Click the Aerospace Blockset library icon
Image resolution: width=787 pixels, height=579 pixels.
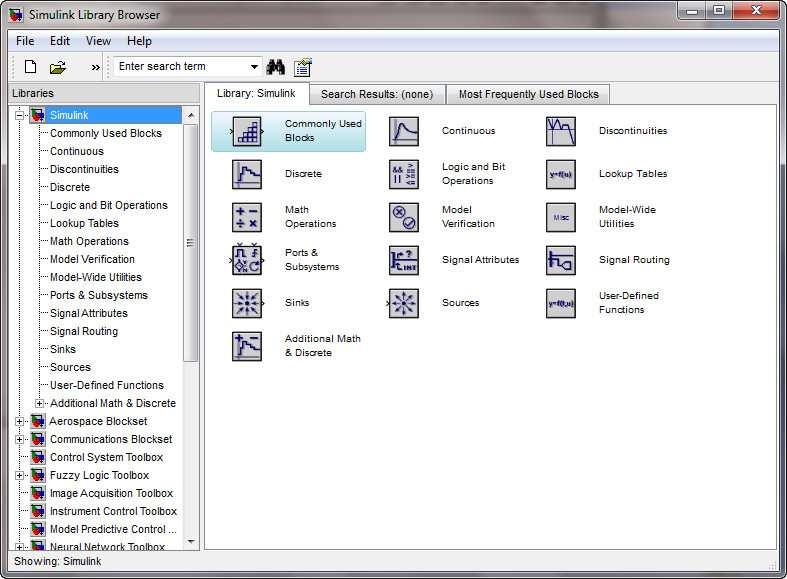(38, 421)
